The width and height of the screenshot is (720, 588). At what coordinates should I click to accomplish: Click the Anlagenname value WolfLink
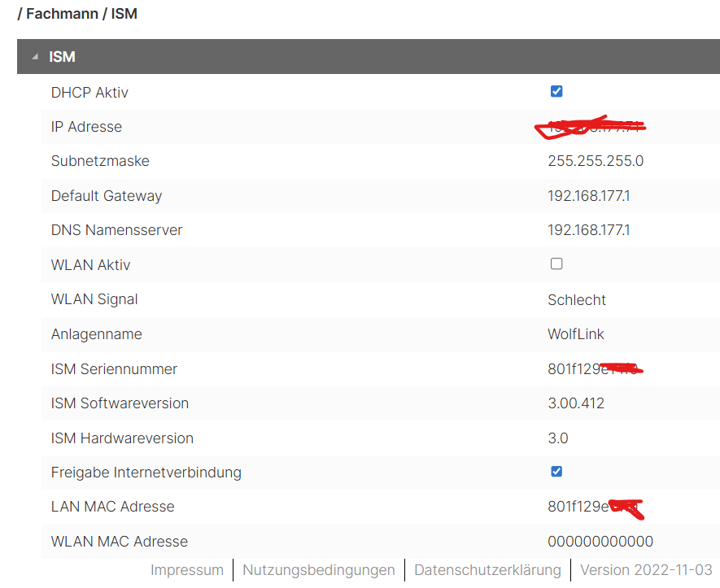click(x=576, y=334)
